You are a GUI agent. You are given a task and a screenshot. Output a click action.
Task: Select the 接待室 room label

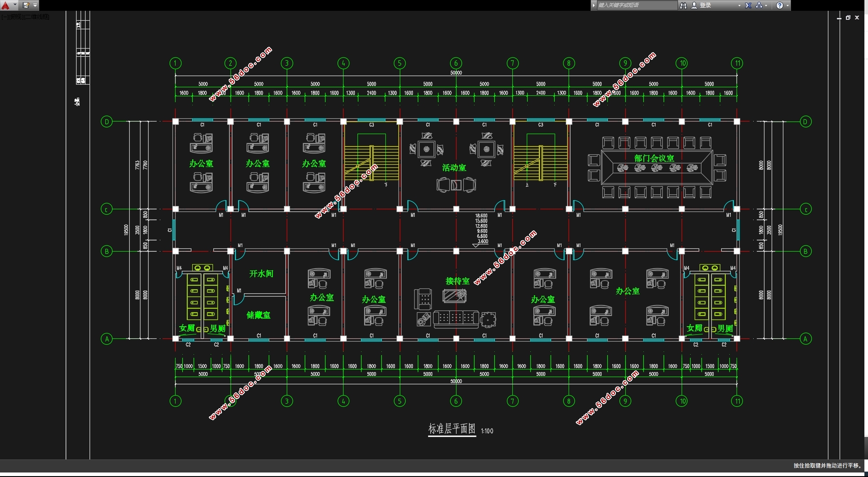(457, 281)
